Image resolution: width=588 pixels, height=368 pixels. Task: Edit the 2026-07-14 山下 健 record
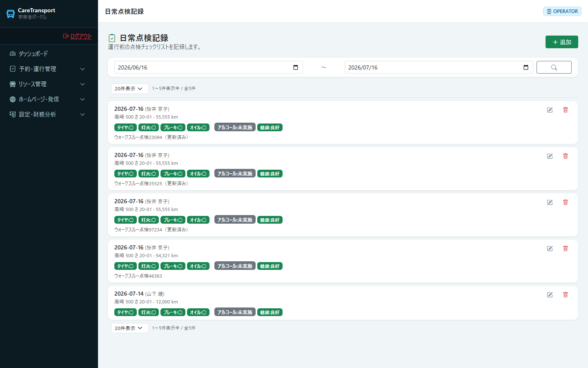click(x=550, y=295)
